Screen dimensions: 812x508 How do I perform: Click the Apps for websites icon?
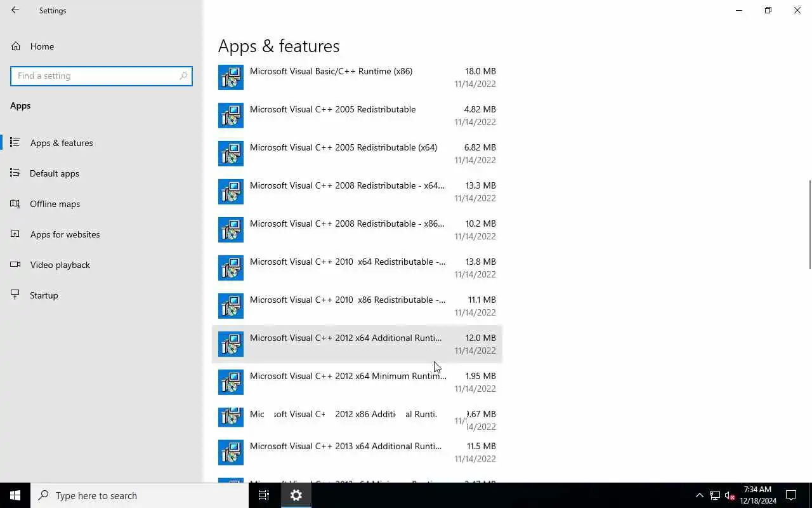tap(15, 234)
